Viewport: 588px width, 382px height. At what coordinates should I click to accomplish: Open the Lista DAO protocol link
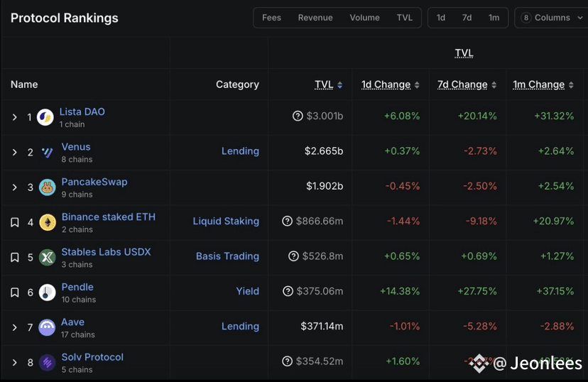tap(82, 111)
